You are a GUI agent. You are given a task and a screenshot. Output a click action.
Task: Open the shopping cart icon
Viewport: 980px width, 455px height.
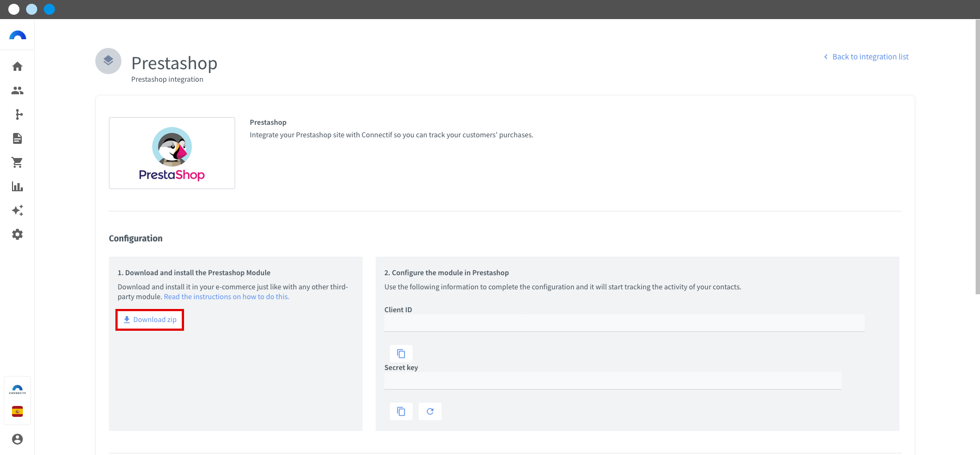(17, 162)
